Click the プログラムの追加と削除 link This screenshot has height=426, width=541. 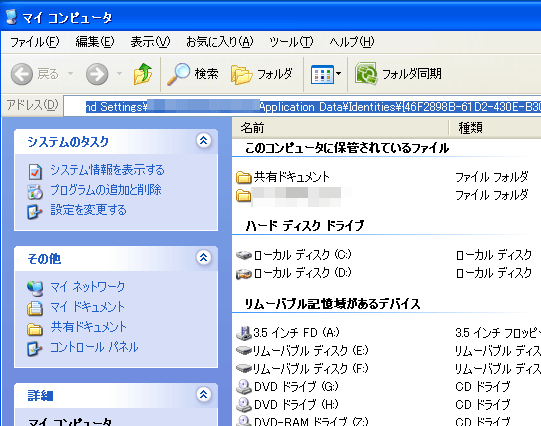pyautogui.click(x=106, y=190)
